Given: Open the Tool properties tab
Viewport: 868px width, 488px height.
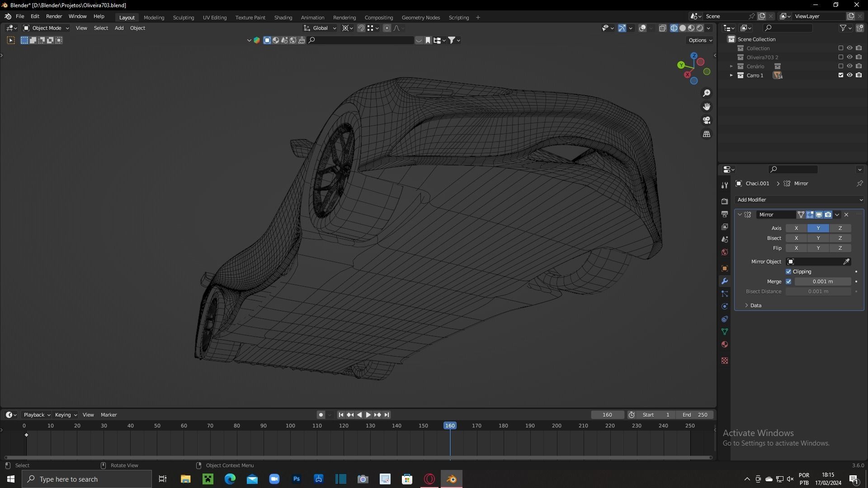Looking at the screenshot, I should (x=725, y=185).
